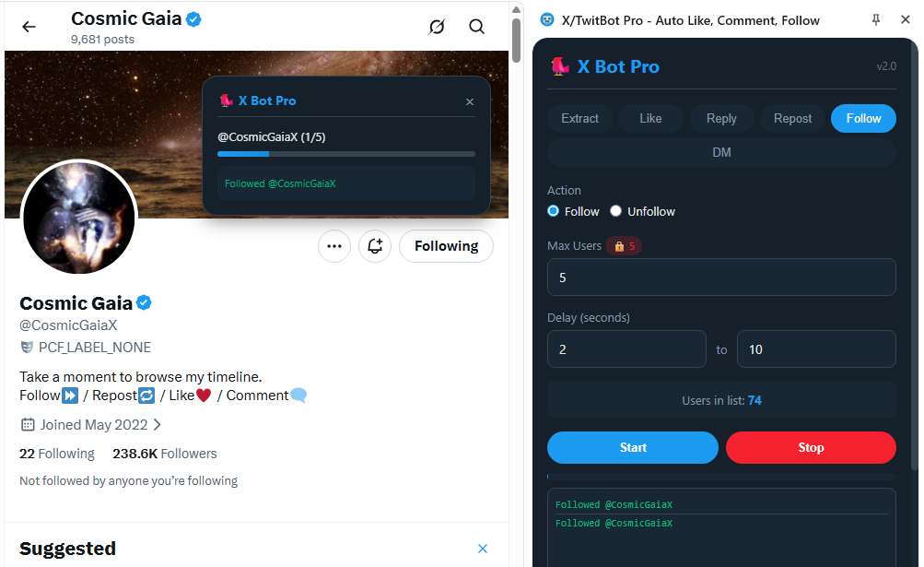This screenshot has height=567, width=924.
Task: Open the Users in list panel
Action: pos(721,398)
